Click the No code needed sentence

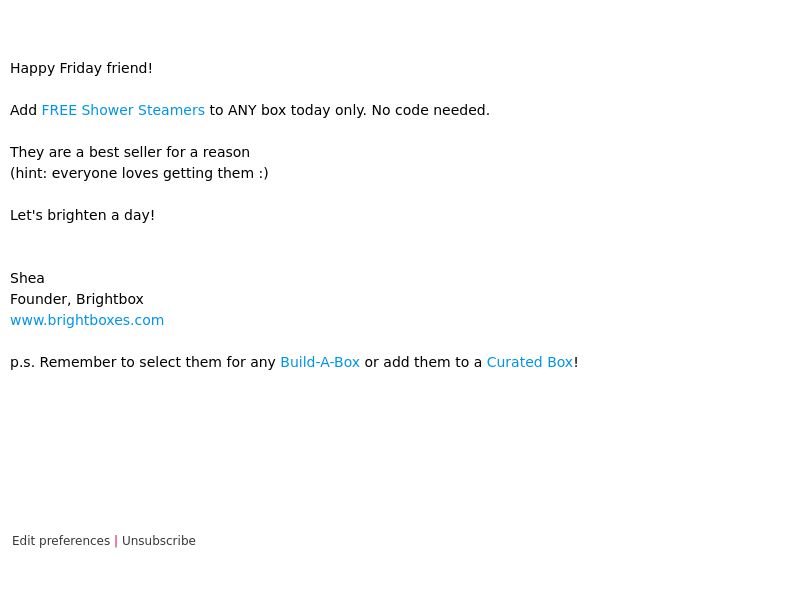[431, 110]
